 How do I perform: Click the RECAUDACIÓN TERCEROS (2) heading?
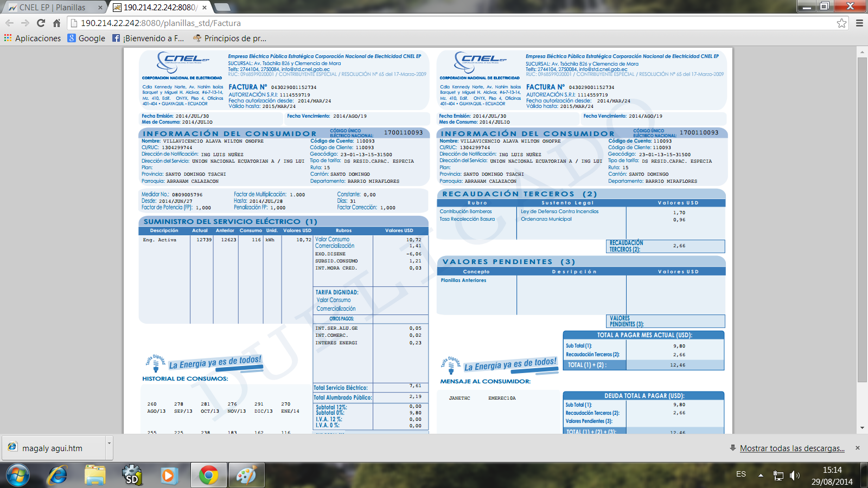pyautogui.click(x=519, y=194)
